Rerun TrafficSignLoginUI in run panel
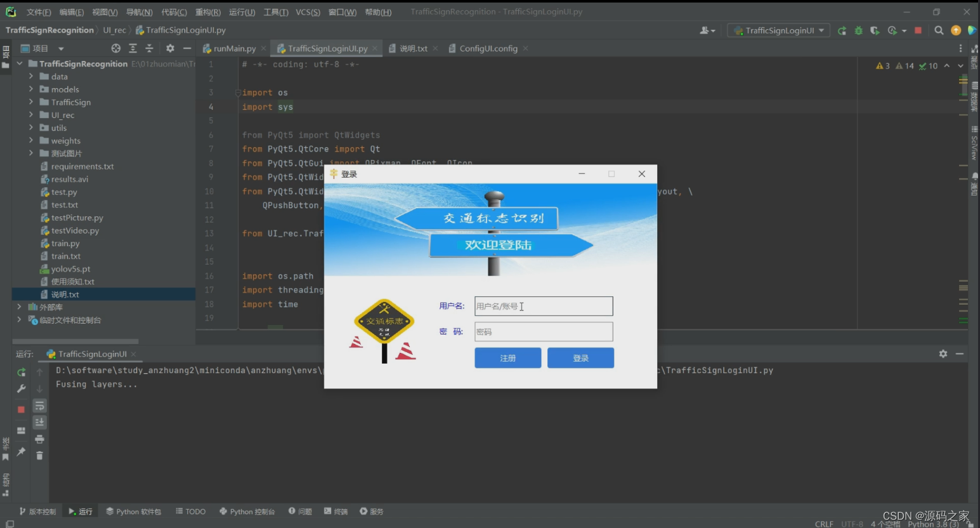 tap(21, 373)
